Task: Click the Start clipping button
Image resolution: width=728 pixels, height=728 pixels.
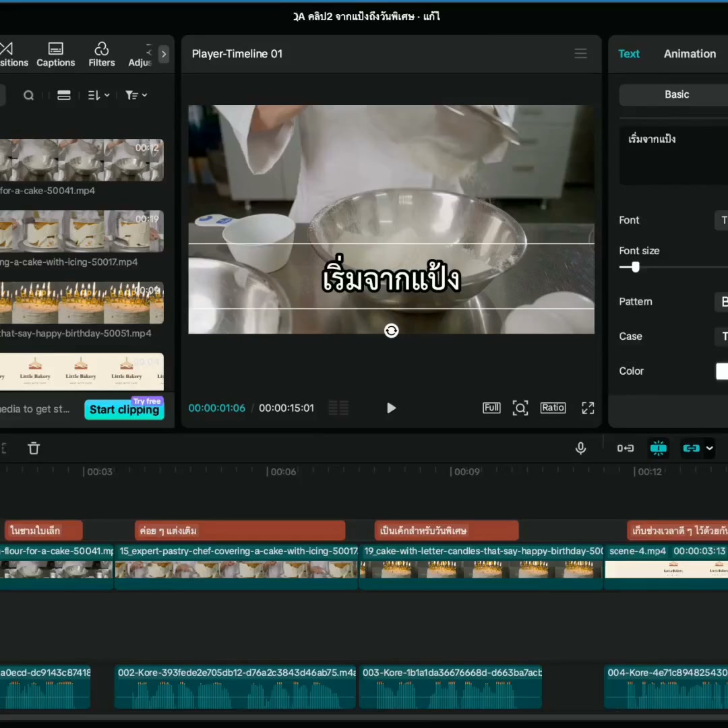Action: point(125,409)
